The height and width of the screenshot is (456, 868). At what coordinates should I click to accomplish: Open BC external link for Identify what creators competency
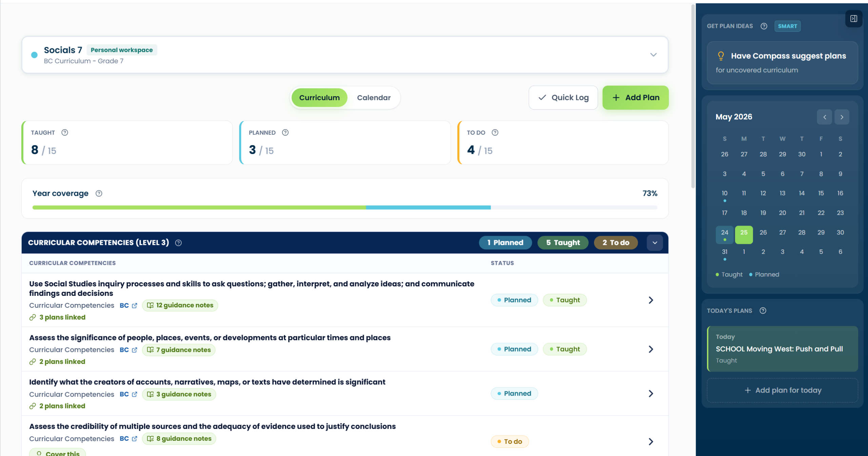(x=128, y=395)
